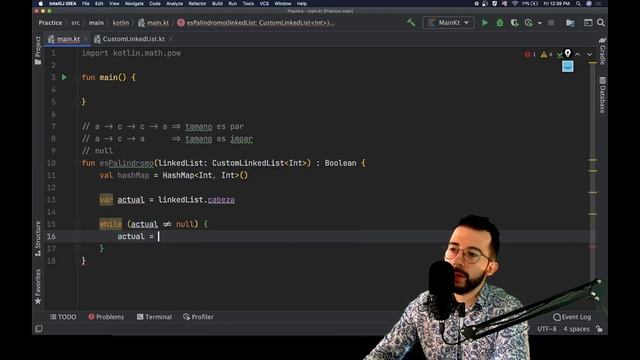Run MainKt with the green play button
This screenshot has height=360, width=640.
[484, 23]
